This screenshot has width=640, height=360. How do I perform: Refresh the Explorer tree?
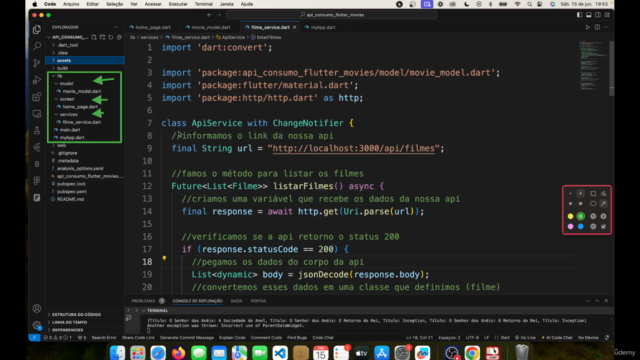(111, 37)
